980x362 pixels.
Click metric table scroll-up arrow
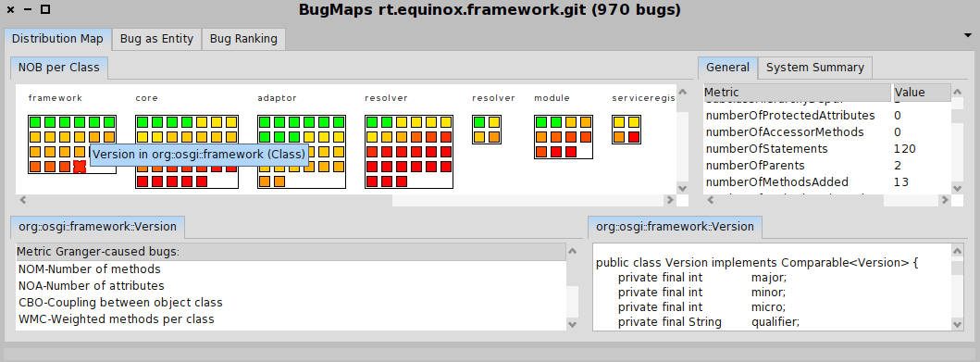957,92
